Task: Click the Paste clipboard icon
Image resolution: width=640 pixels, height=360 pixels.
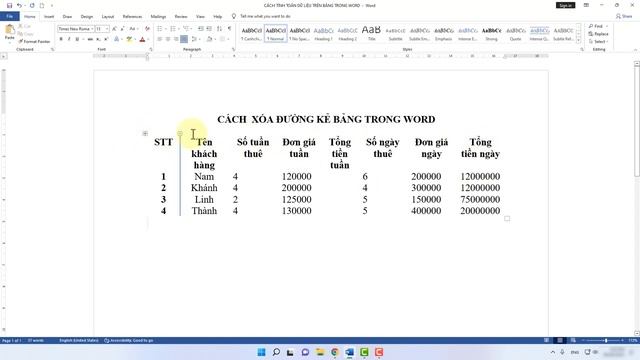Action: tap(9, 30)
